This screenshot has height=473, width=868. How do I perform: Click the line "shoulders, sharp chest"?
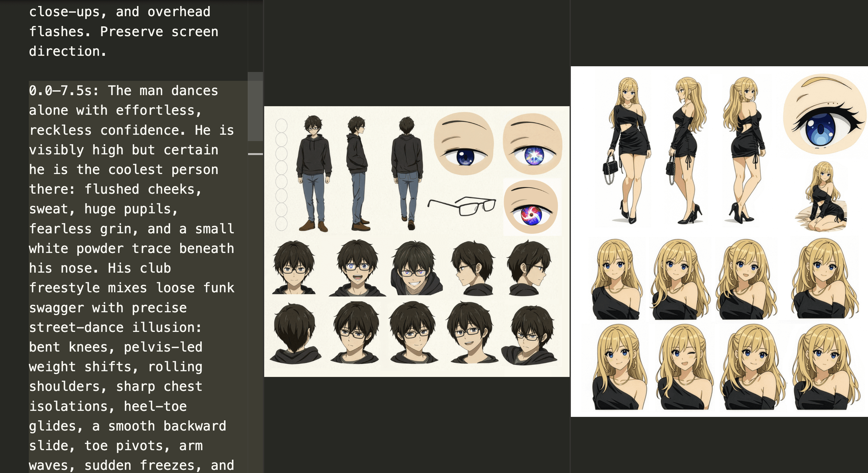tap(116, 386)
